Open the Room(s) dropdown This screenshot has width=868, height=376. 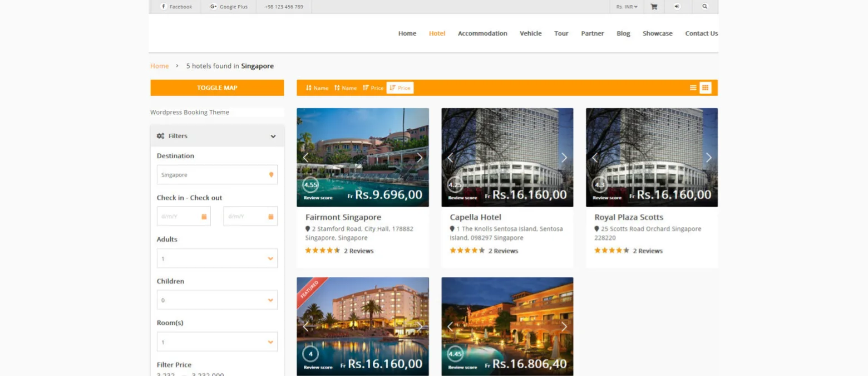[x=217, y=342]
